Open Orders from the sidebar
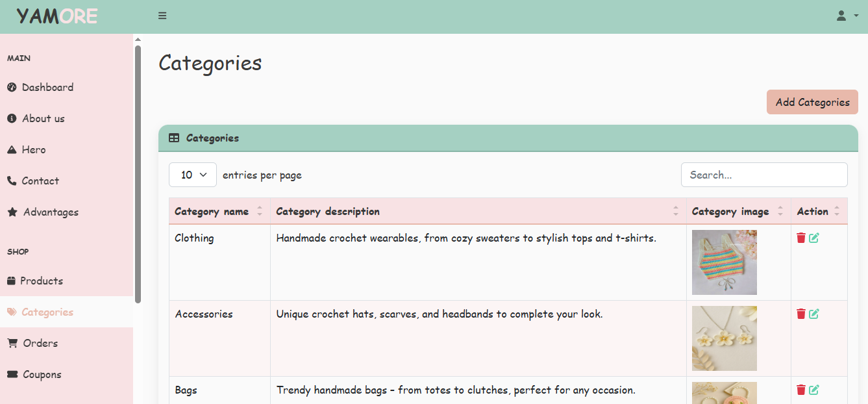The image size is (868, 404). coord(40,344)
